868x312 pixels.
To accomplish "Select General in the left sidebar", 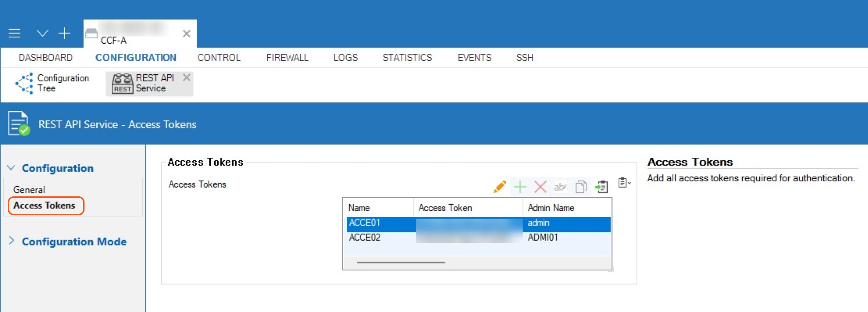I will pyautogui.click(x=29, y=190).
